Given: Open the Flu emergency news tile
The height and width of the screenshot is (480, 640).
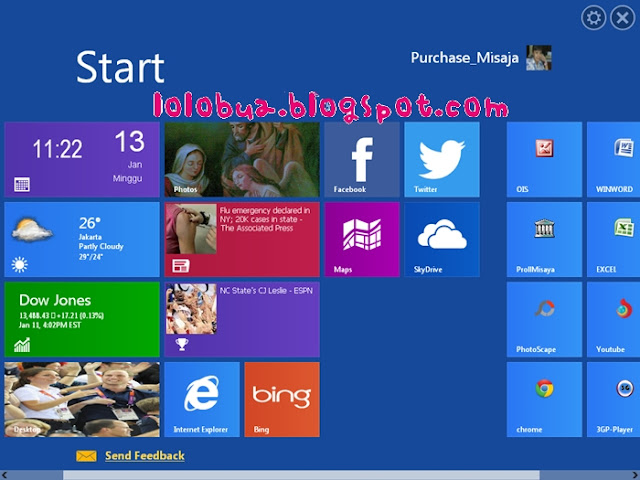Looking at the screenshot, I should pos(242,240).
